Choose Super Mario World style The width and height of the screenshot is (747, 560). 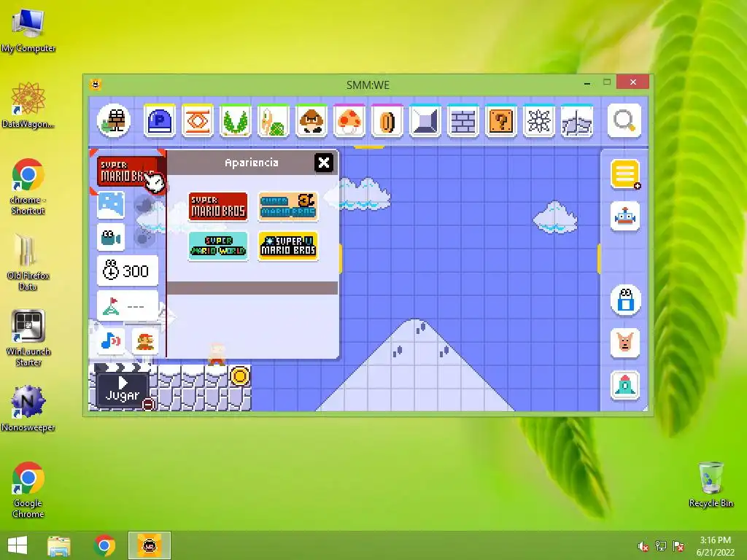pos(218,246)
